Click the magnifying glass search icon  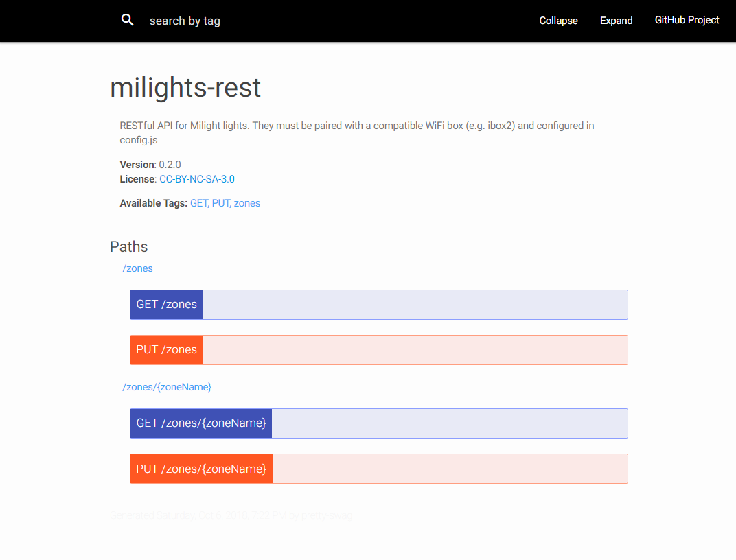127,20
